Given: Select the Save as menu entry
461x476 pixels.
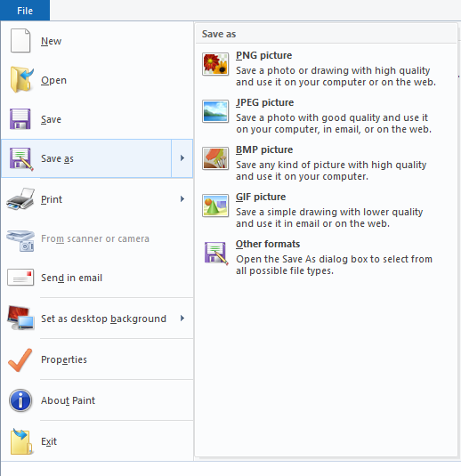Looking at the screenshot, I should (x=86, y=158).
